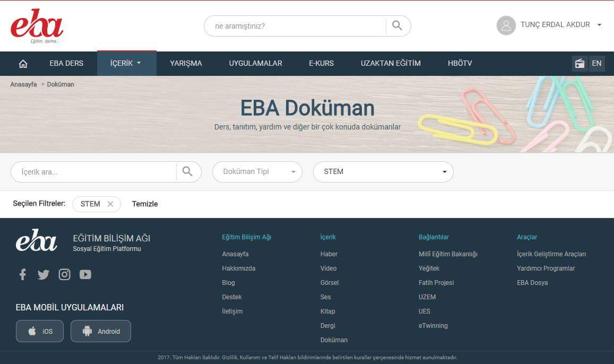Click the EBA Doküman page heading

[307, 108]
